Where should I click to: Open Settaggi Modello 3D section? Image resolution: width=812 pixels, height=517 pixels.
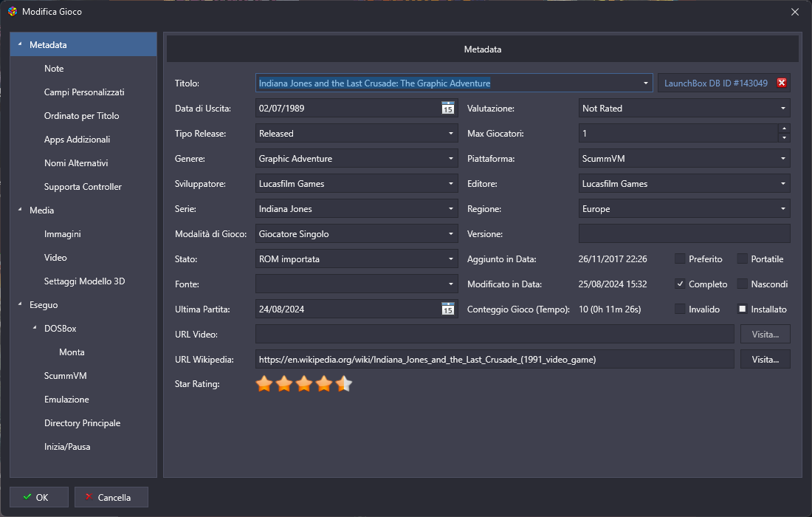[83, 281]
